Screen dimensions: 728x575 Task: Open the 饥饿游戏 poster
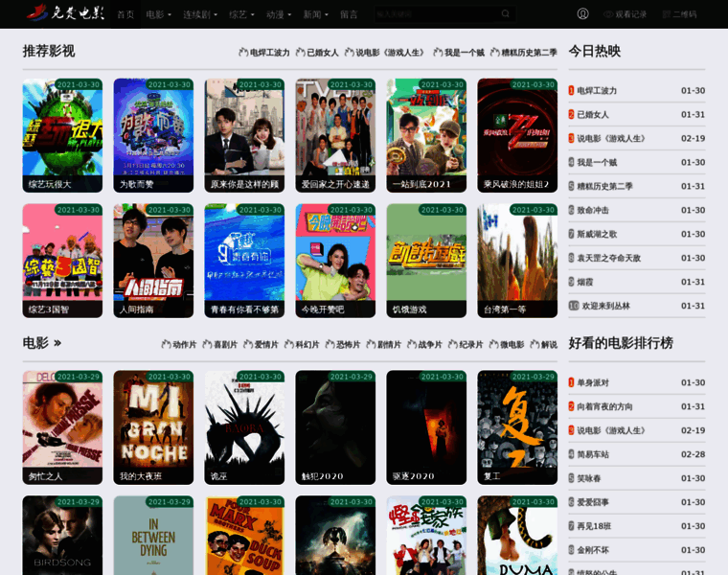coord(426,261)
